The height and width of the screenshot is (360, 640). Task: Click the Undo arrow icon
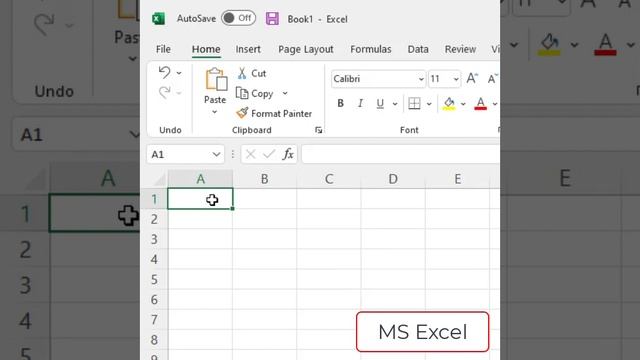click(164, 73)
